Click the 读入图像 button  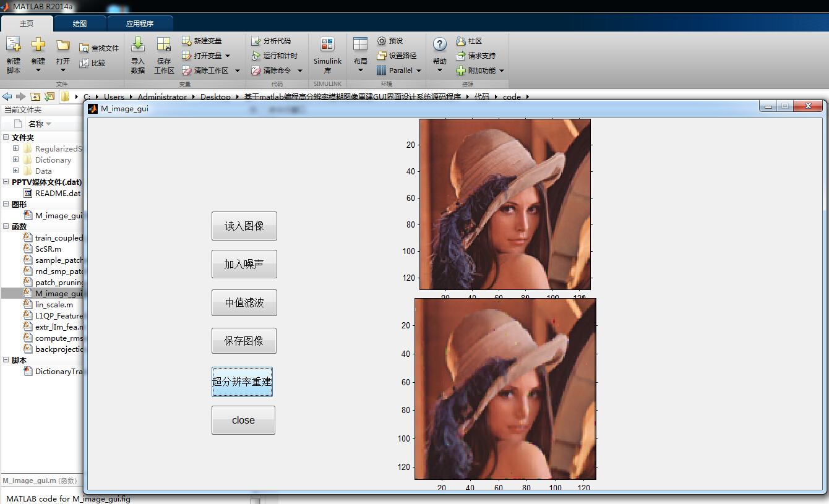point(244,226)
